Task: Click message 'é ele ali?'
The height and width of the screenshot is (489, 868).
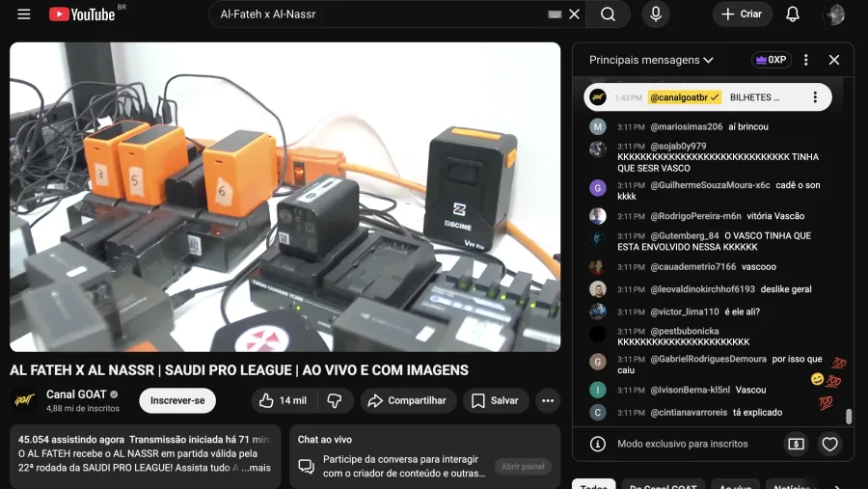Action: click(x=742, y=312)
